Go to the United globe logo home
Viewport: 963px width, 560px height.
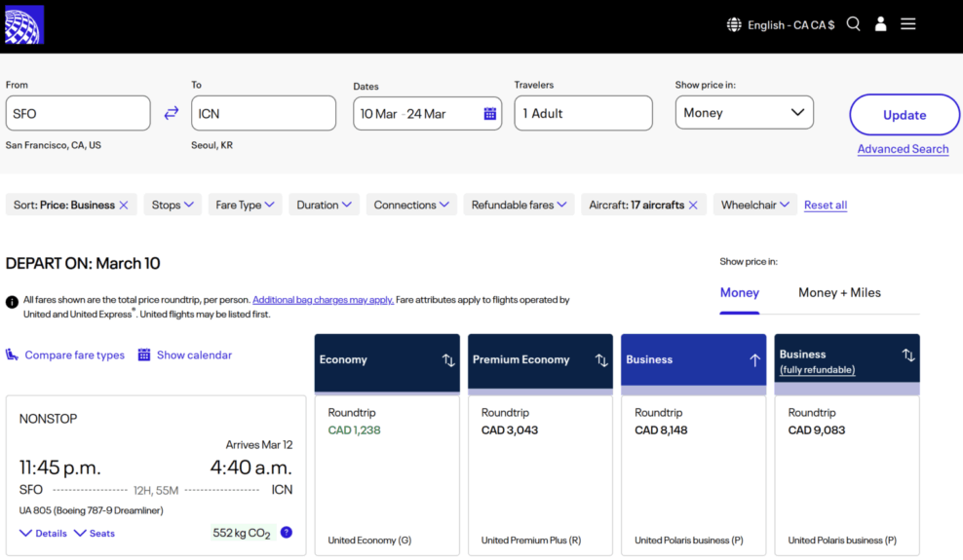click(24, 24)
